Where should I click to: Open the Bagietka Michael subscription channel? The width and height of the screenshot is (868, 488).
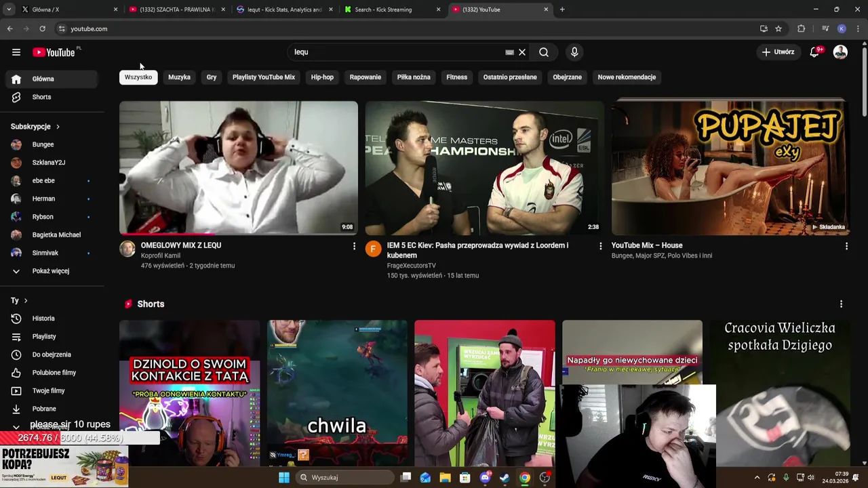click(x=52, y=235)
